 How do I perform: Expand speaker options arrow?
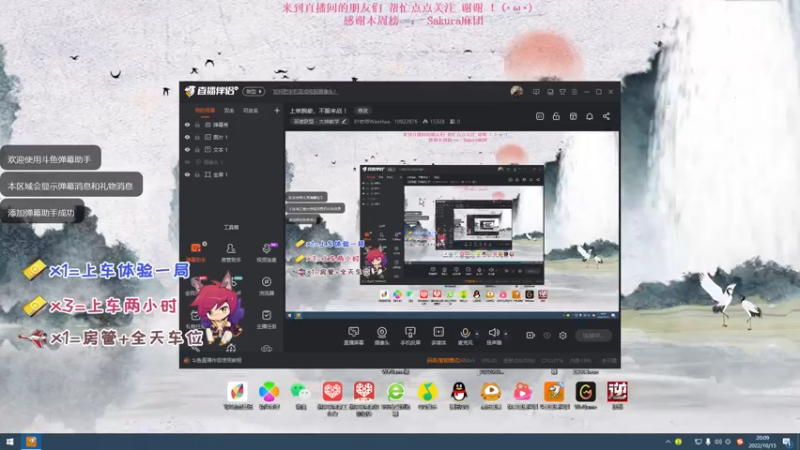(x=506, y=334)
